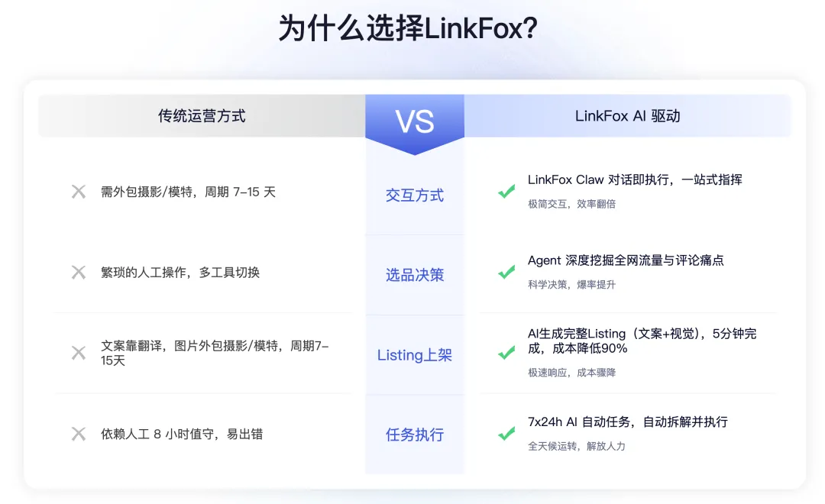Click the green checkmark beside AI生成完整Listing
The image size is (825, 504).
tap(506, 353)
